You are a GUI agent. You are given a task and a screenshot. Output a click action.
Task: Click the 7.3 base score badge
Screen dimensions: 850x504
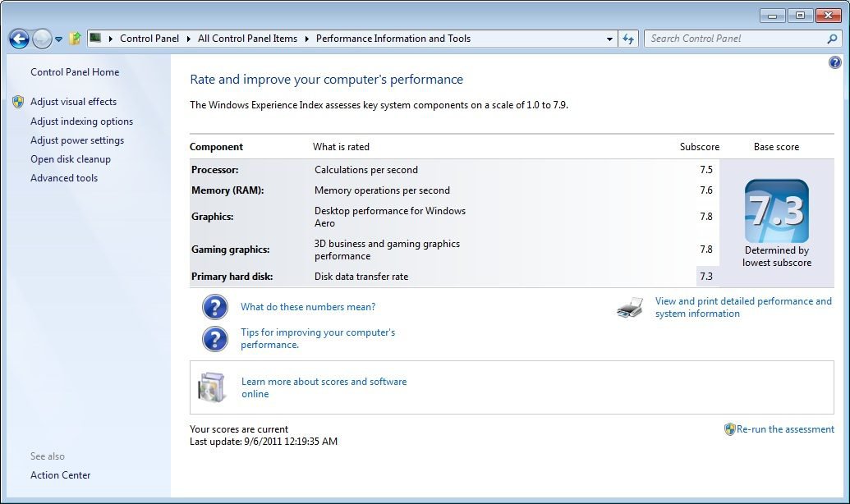[x=777, y=211]
